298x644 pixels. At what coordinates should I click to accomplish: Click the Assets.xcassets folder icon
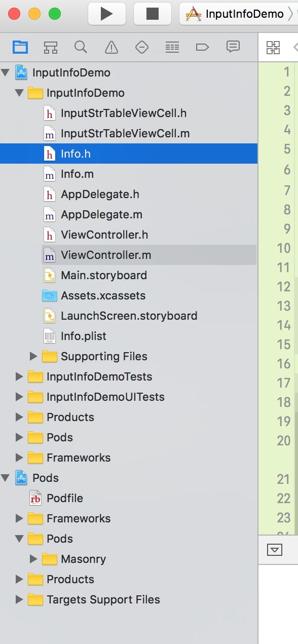pos(50,295)
